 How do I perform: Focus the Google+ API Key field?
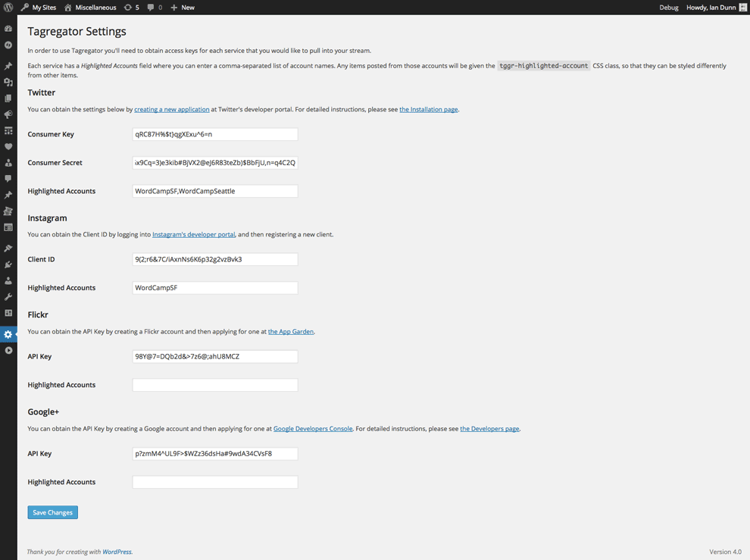coord(215,454)
